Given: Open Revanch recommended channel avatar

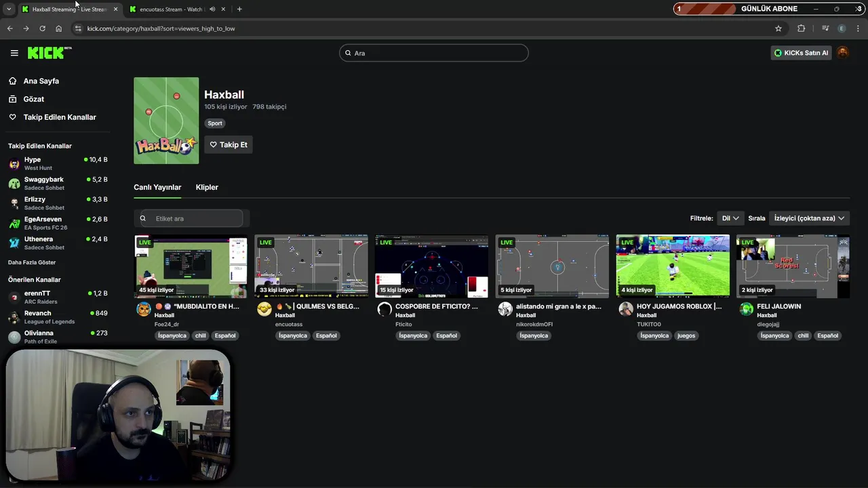Looking at the screenshot, I should [14, 317].
